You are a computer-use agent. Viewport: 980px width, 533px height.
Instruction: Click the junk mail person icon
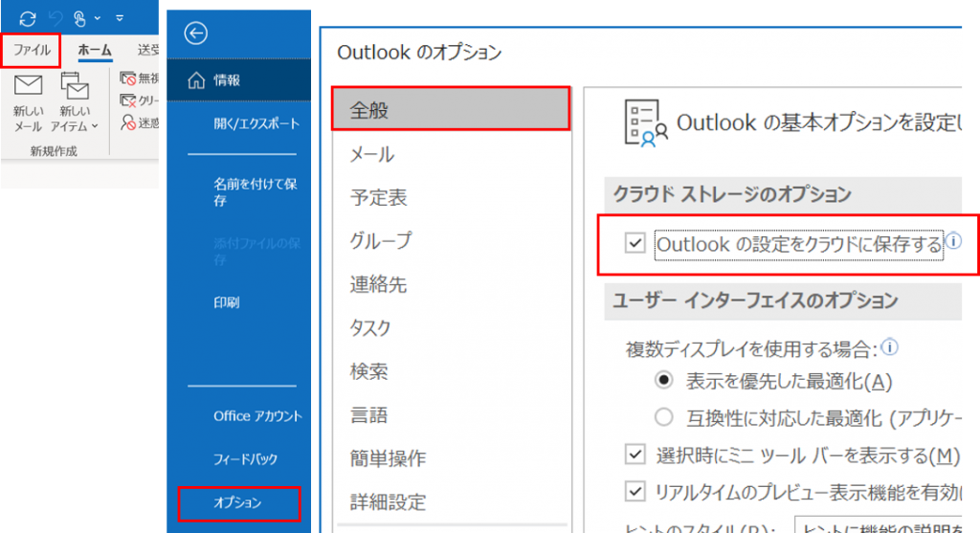pyautogui.click(x=128, y=122)
